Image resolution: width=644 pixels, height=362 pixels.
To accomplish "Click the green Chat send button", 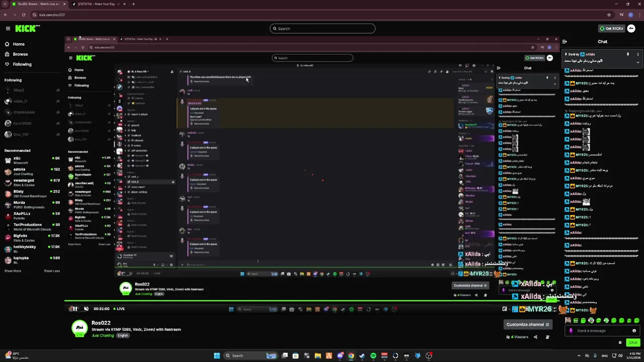I will click(633, 343).
